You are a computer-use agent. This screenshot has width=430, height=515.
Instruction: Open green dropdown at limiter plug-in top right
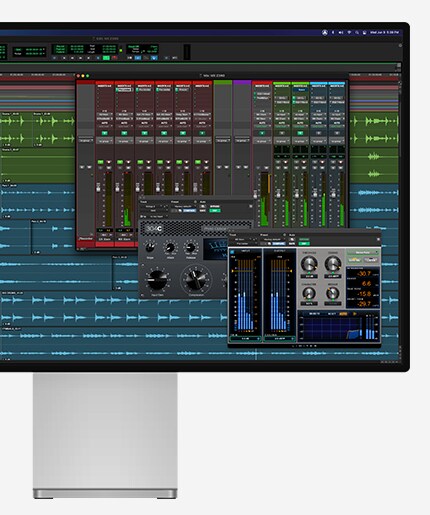363,252
